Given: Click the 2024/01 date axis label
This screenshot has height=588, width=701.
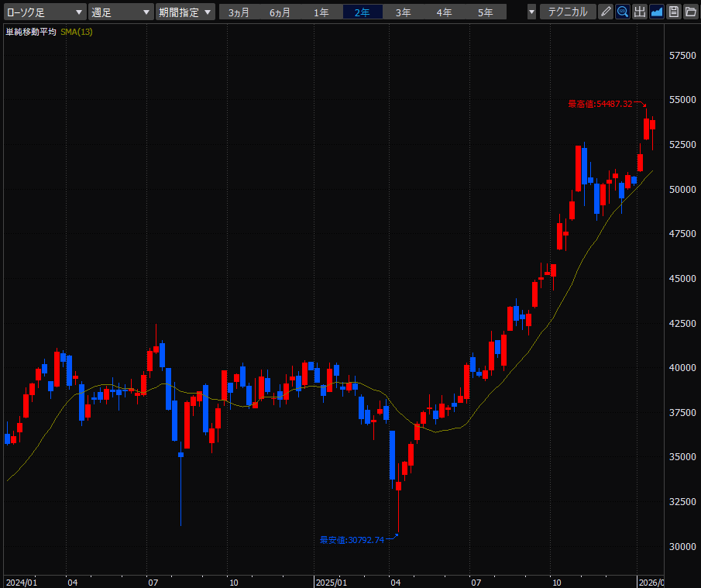Looking at the screenshot, I should pyautogui.click(x=22, y=583).
